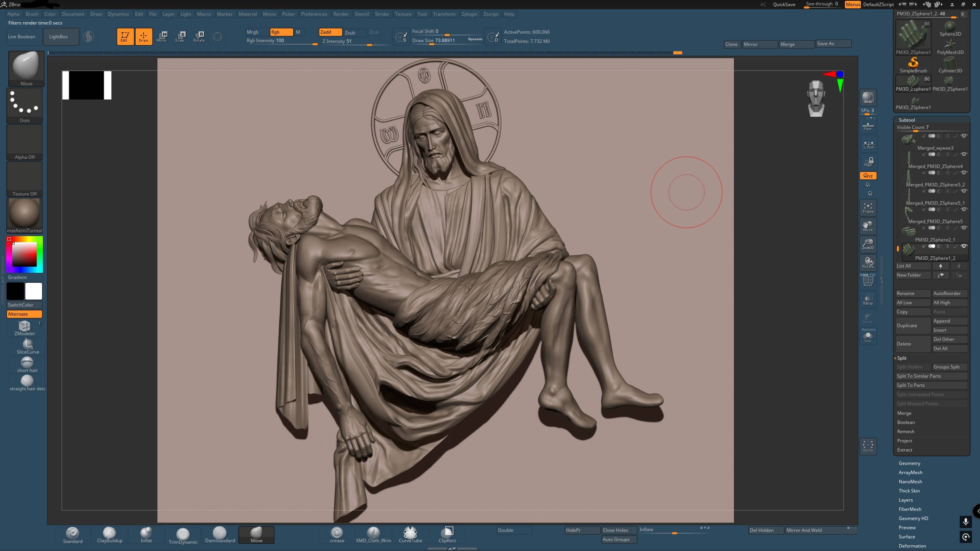Open the Zplugin menu
Screen dimensions: 980x551
pyautogui.click(x=469, y=14)
